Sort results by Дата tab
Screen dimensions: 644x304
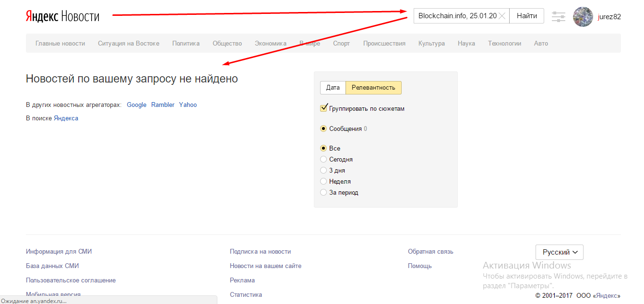333,88
